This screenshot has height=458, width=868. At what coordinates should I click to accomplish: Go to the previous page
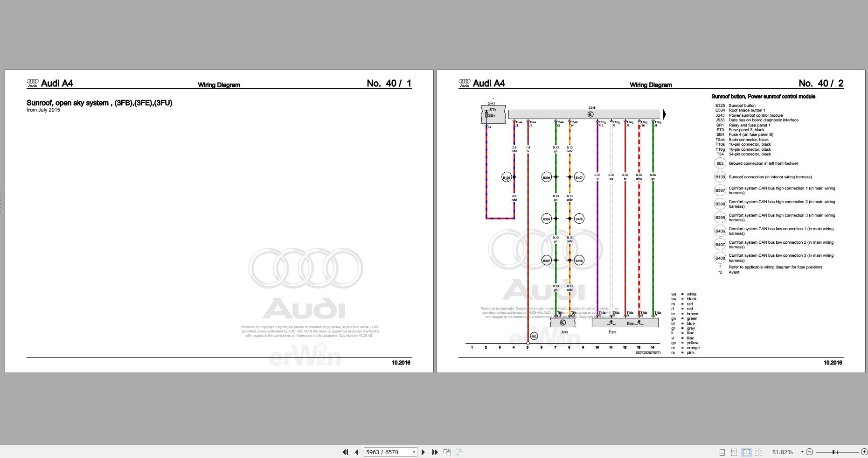pyautogui.click(x=357, y=452)
